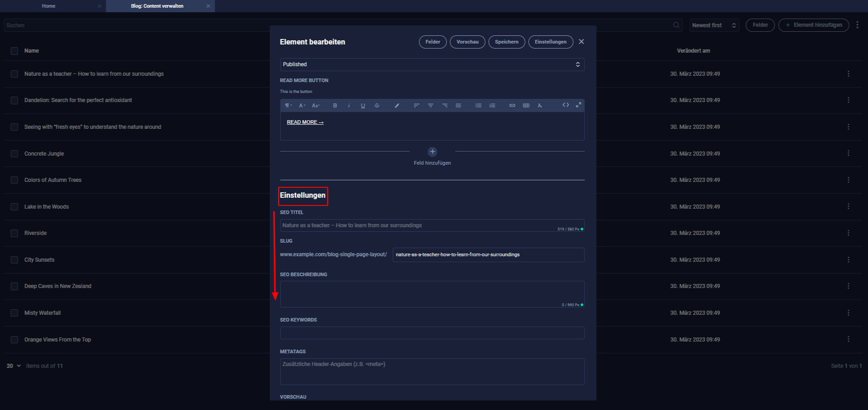Check the Dandelion row checkbox
Screen dimensions: 868x410
(15, 100)
